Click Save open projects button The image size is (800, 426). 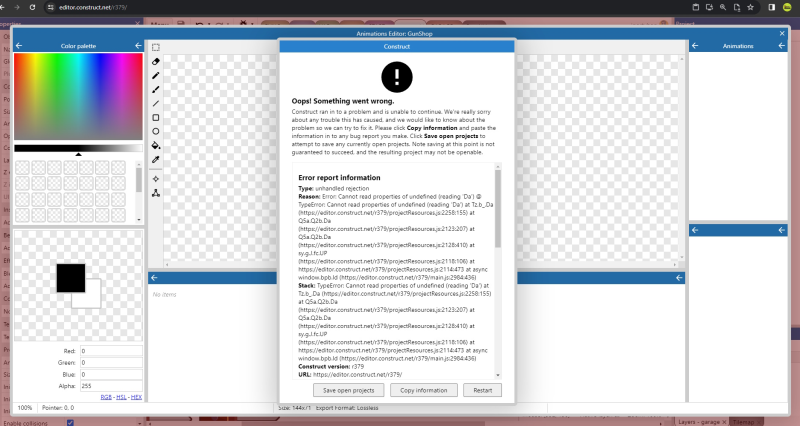[x=348, y=390]
